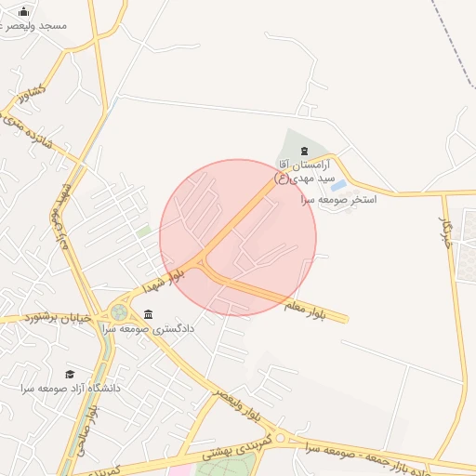The image size is (476, 476).
Task: Click the بلوار شهدا street label
Action: [x=164, y=282]
